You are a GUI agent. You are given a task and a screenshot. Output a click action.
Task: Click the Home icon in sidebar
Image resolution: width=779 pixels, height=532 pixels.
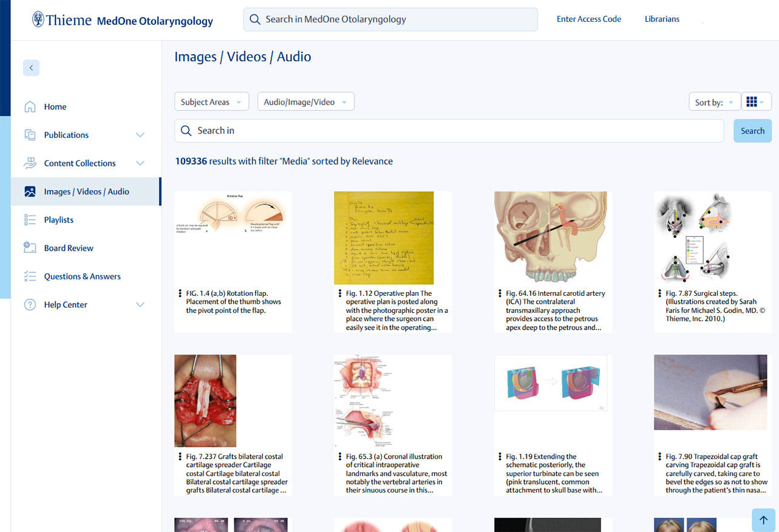pos(30,107)
